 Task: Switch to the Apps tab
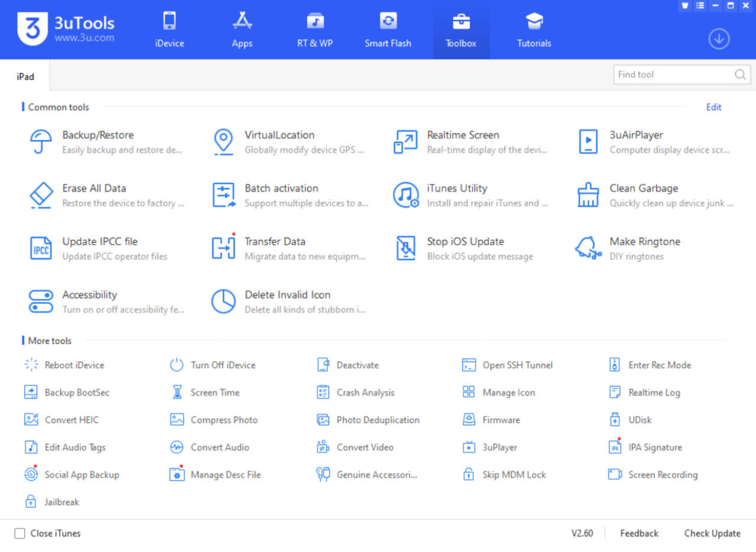242,30
